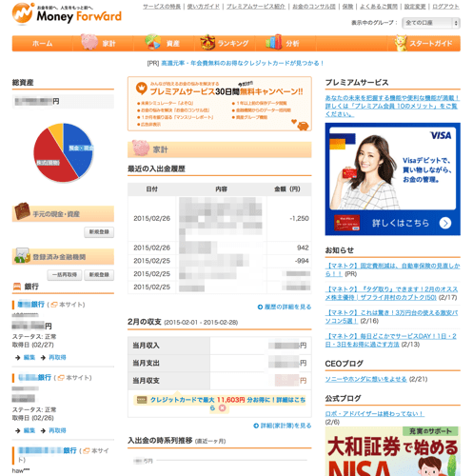The image size is (473, 476).
Task: Open プレミアムサービス紹介 in the header
Action: coord(256,7)
